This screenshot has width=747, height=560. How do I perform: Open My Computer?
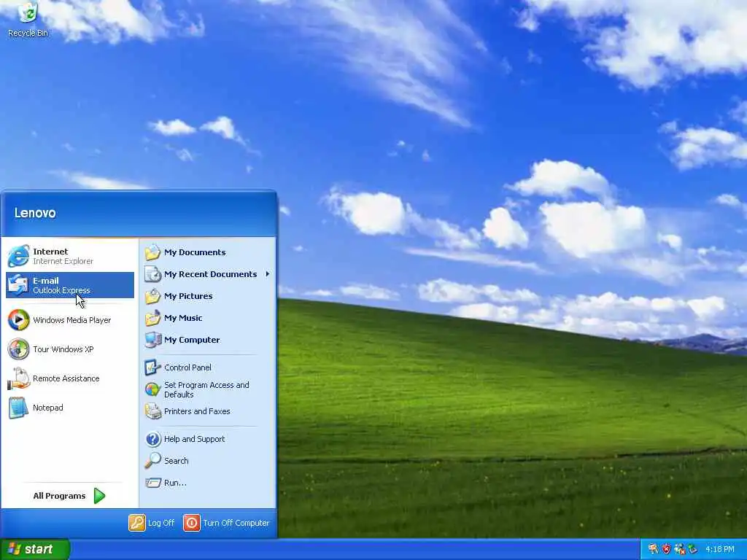(207, 340)
